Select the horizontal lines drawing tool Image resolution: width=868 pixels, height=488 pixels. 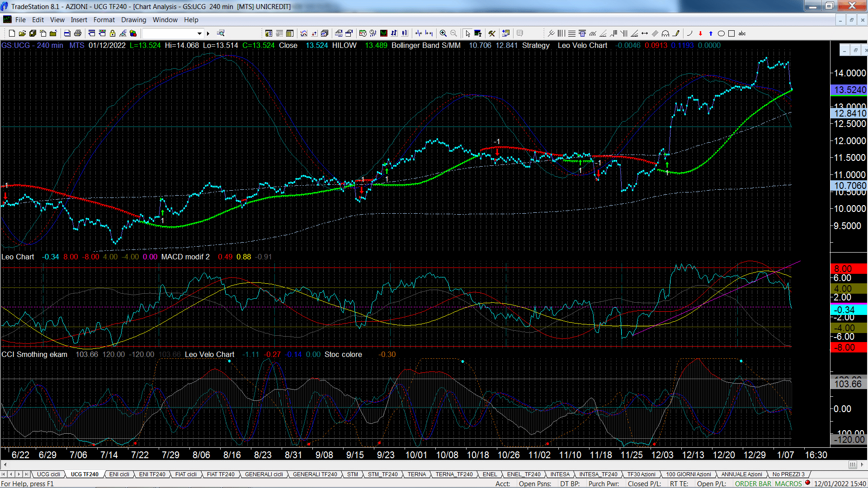[572, 33]
